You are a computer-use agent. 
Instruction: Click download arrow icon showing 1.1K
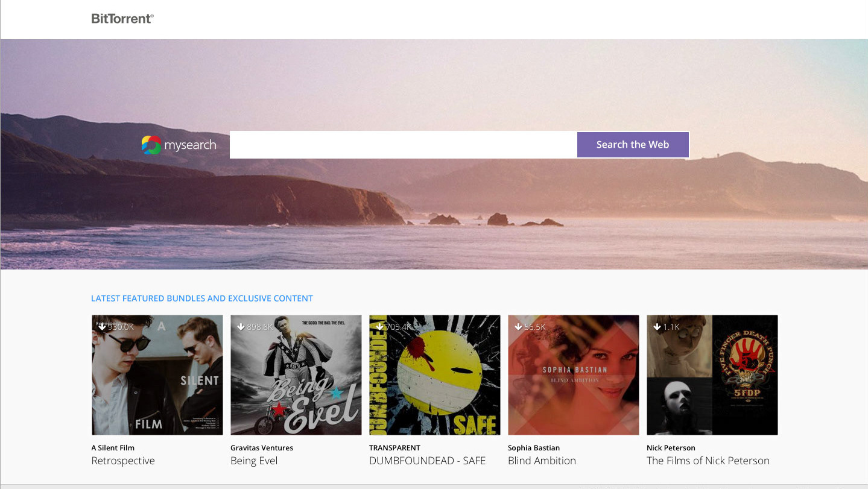pos(657,327)
